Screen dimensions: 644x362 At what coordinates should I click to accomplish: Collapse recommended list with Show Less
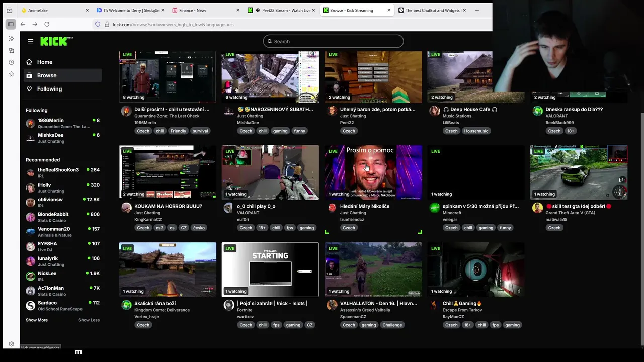[89, 320]
